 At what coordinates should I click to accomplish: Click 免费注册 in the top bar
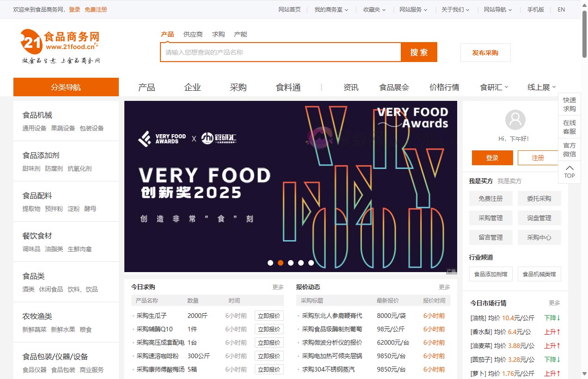(x=96, y=9)
